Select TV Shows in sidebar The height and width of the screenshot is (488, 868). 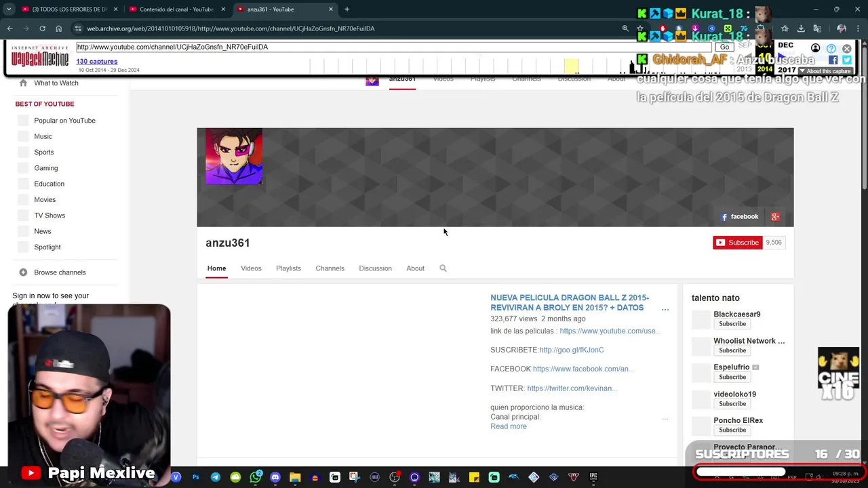click(50, 216)
